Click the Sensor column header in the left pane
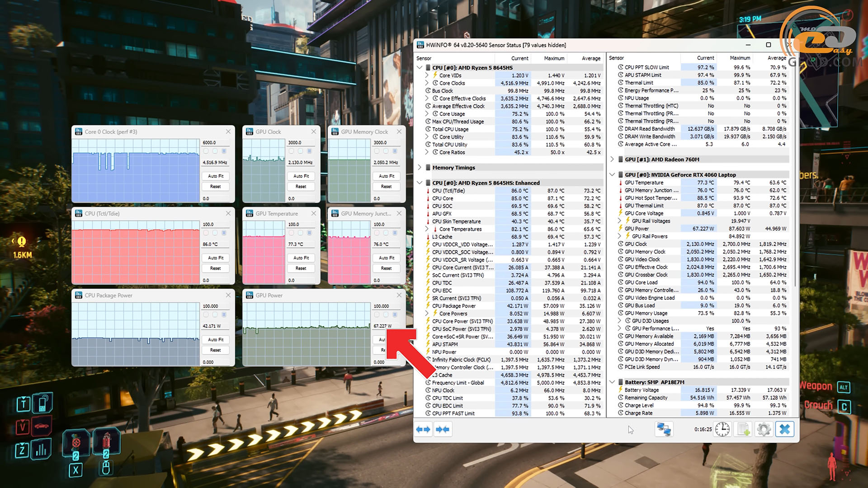This screenshot has width=868, height=488. pyautogui.click(x=455, y=58)
